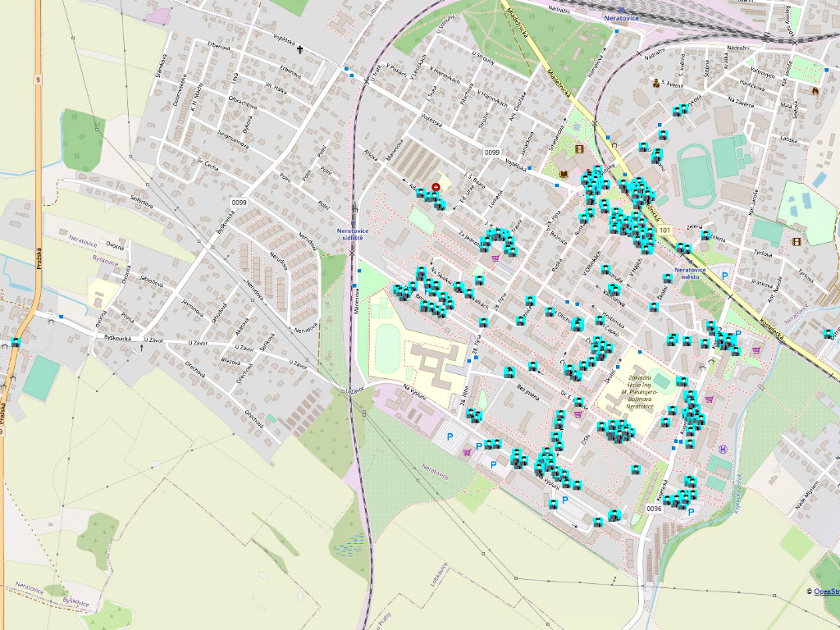Click the 0096 road shield on Kojetická
The height and width of the screenshot is (630, 840).
coord(654,509)
